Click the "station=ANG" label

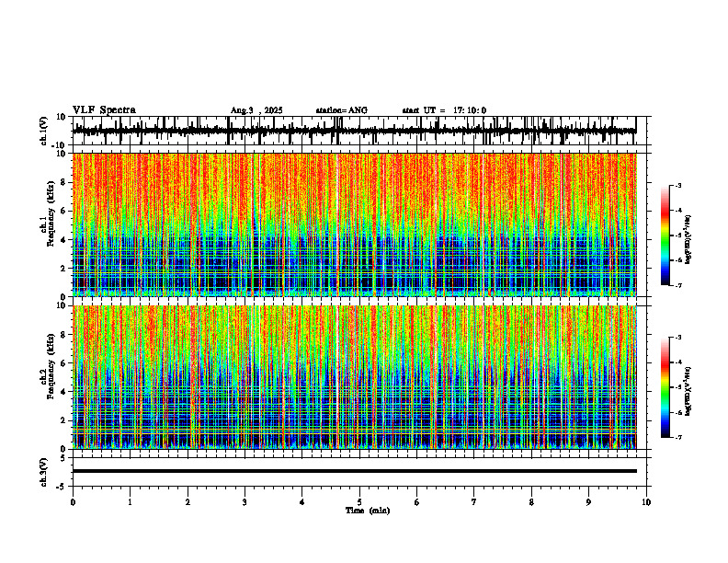click(342, 110)
